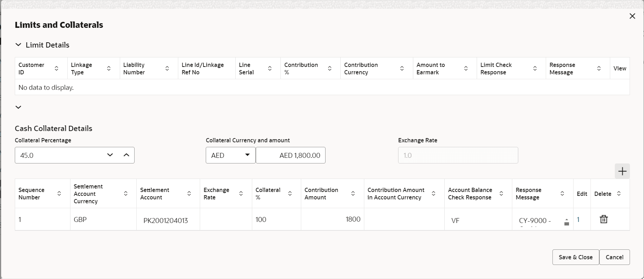Screen dimensions: 644x279
Task: Click the Cancel button
Action: pos(614,257)
